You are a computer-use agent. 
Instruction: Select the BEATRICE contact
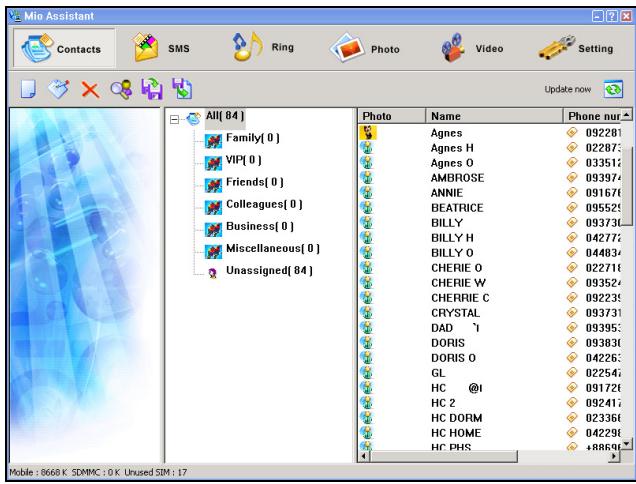[x=457, y=208]
